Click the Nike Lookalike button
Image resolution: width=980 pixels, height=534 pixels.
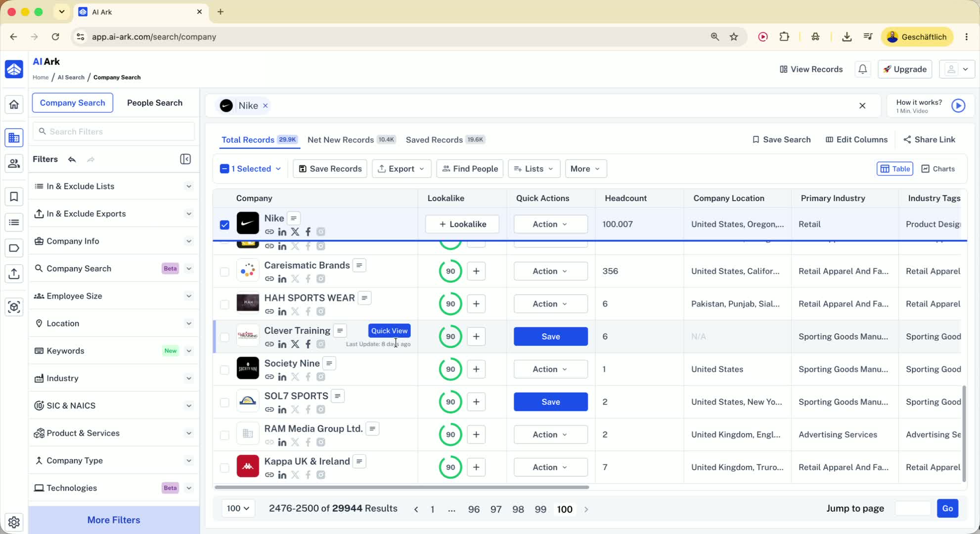point(462,224)
